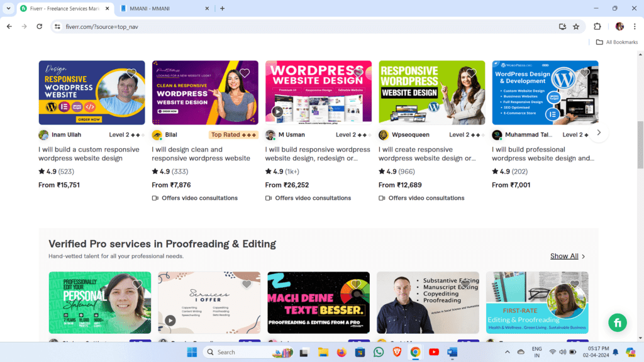This screenshot has width=644, height=362.
Task: Open YouTube taskbar icon
Action: [x=434, y=352]
